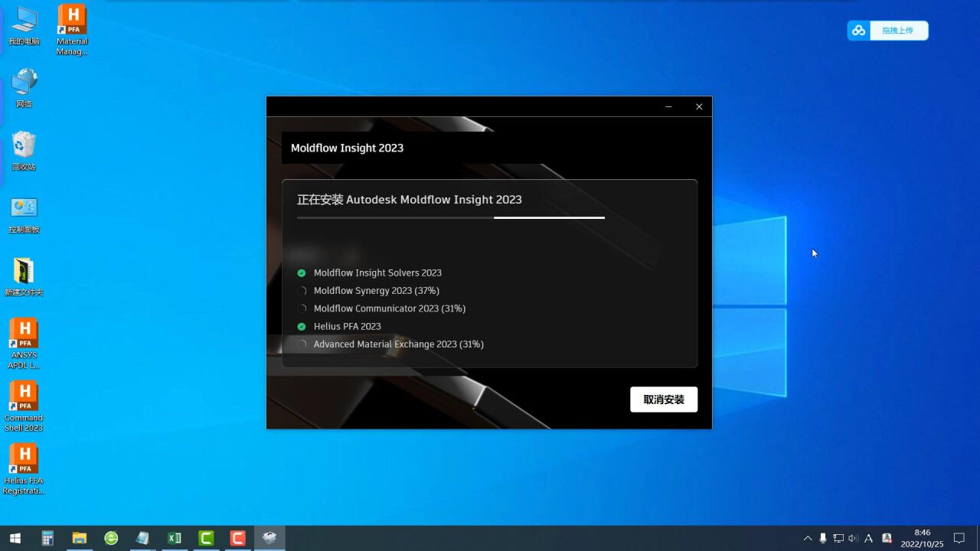Open the Helius FEA Registration shortcut
Screen dimensions: 980x551
point(24,468)
